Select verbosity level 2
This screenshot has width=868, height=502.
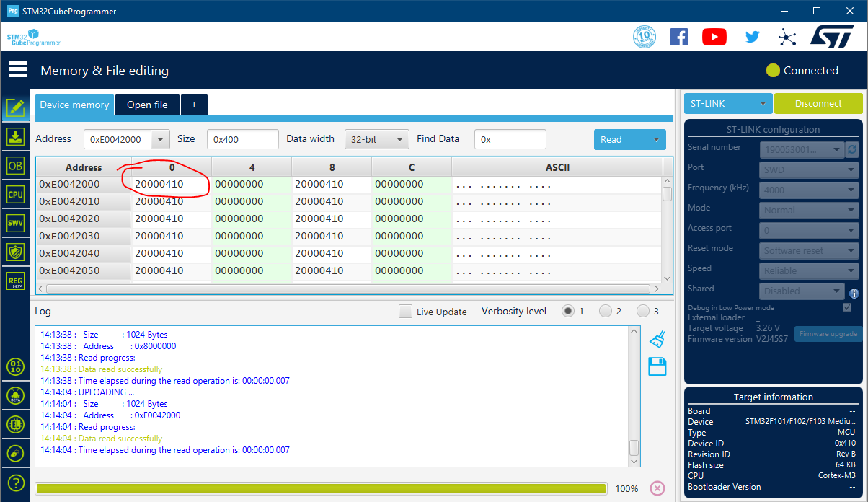[x=605, y=312]
